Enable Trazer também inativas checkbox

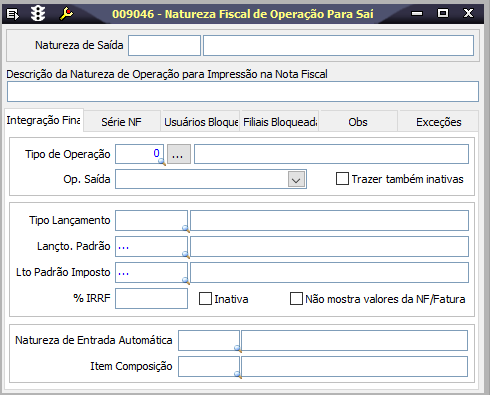(x=342, y=179)
